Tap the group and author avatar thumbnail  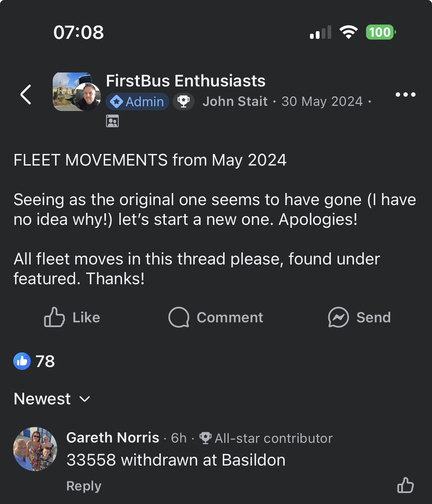pos(77,92)
